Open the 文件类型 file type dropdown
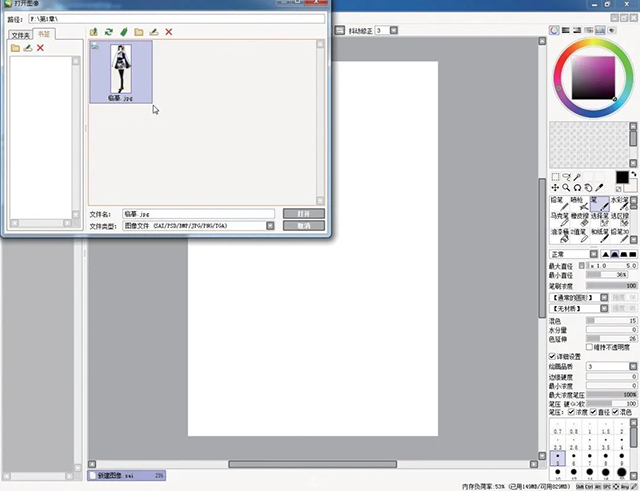 270,226
